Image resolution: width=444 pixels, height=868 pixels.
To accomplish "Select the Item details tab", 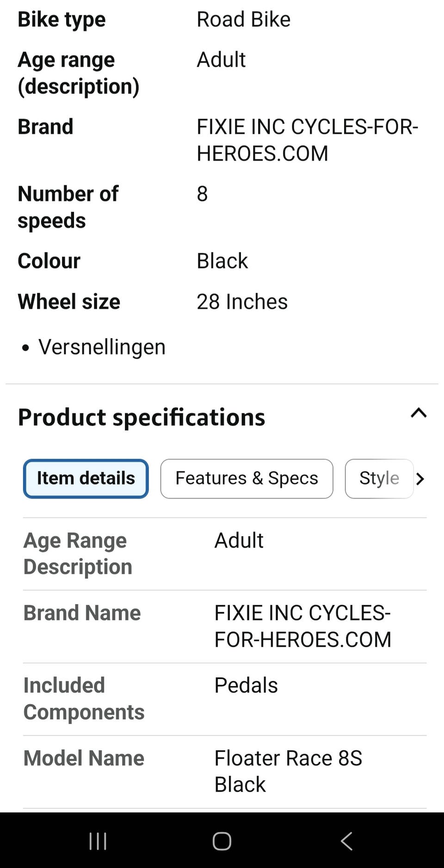I will [x=86, y=478].
